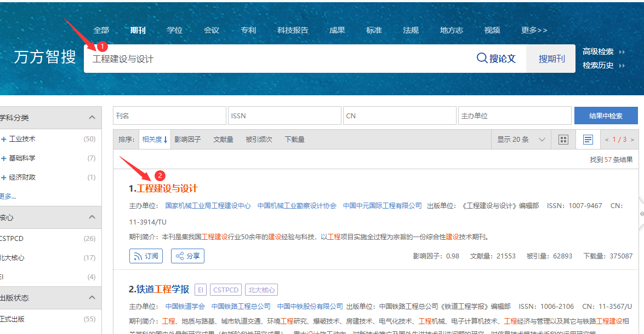Click the 分享 share button

187,256
